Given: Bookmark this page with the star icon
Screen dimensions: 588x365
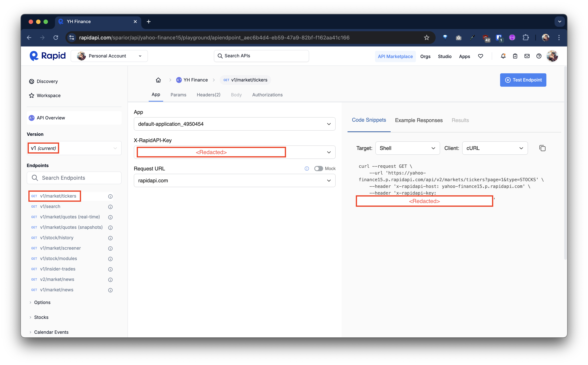Looking at the screenshot, I should [427, 38].
